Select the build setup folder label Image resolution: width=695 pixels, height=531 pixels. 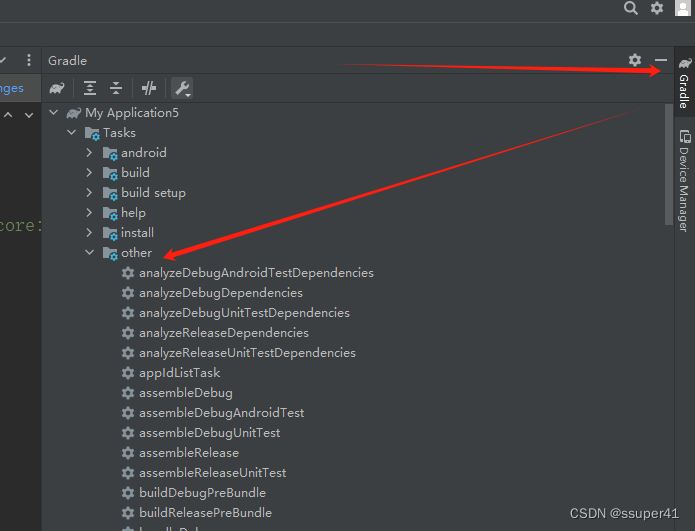pos(153,193)
